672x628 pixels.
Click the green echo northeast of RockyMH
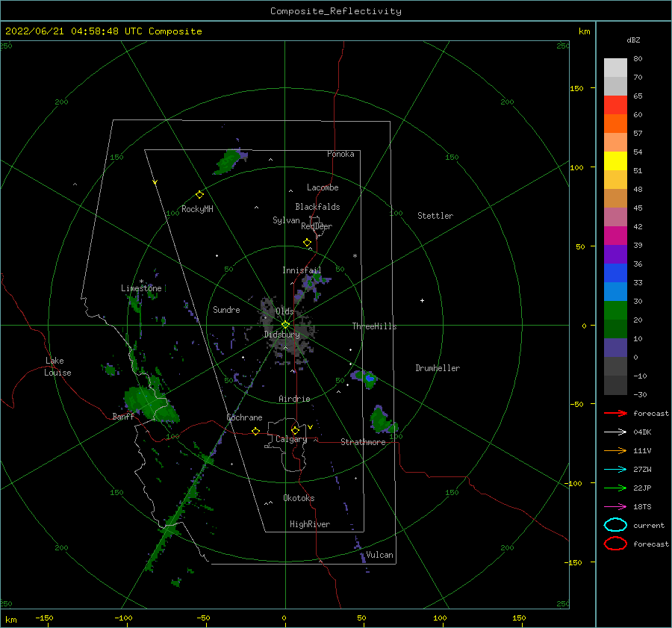229,161
